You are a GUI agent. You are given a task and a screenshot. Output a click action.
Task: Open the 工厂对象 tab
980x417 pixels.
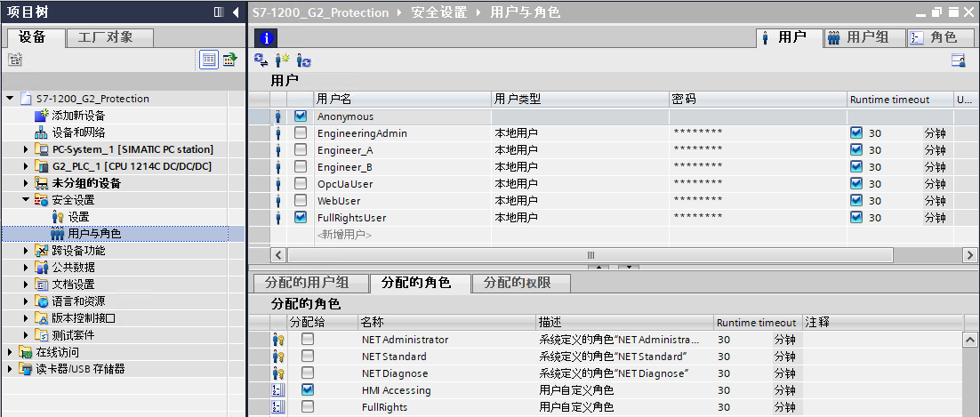[x=110, y=37]
